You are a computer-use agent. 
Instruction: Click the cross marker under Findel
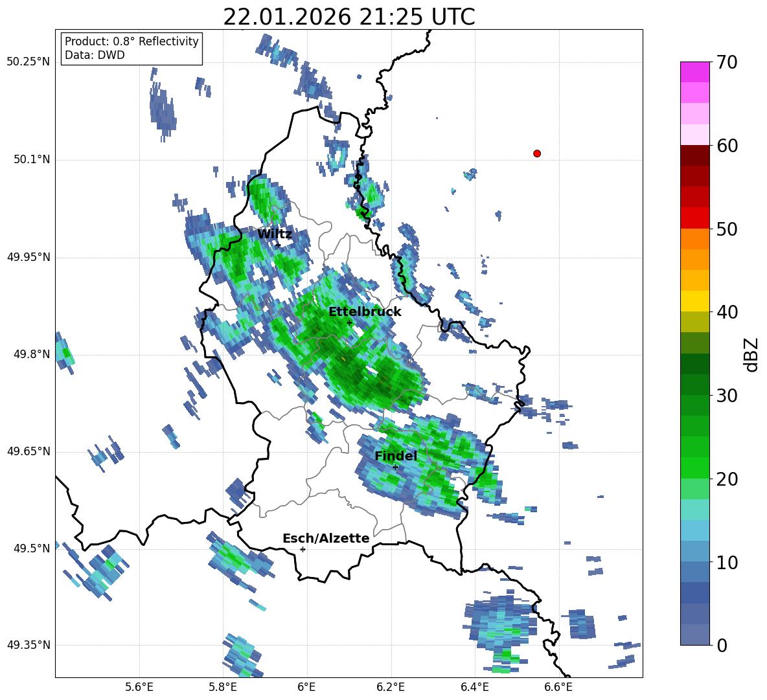tap(395, 468)
